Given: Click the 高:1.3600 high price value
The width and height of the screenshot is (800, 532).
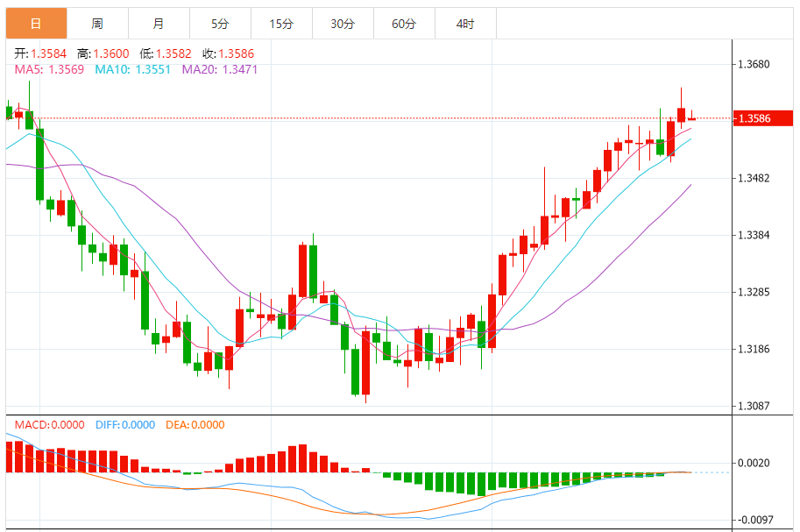Looking at the screenshot, I should 103,53.
